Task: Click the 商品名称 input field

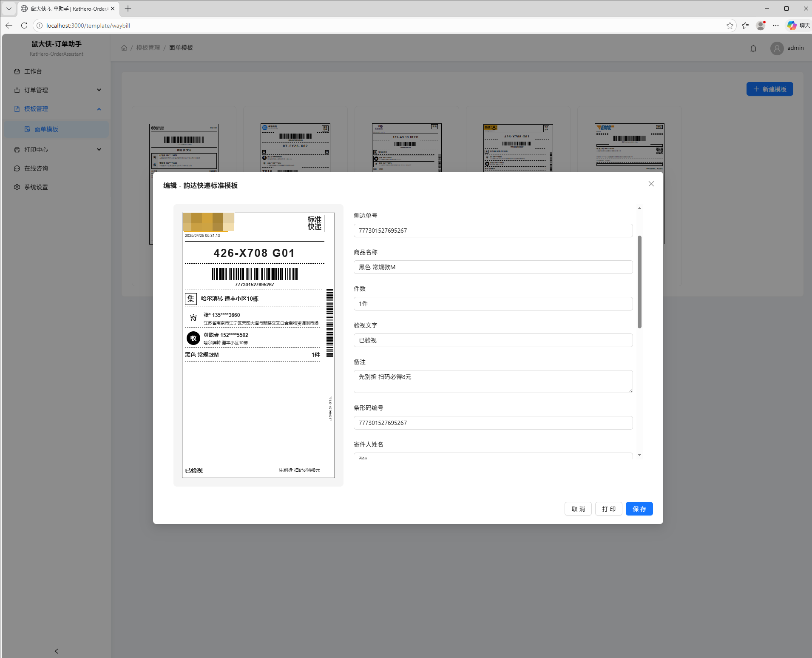Action: pyautogui.click(x=493, y=267)
